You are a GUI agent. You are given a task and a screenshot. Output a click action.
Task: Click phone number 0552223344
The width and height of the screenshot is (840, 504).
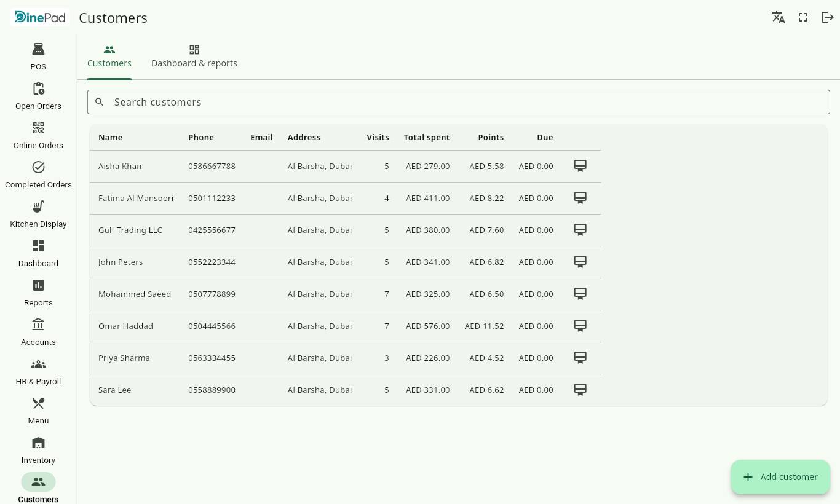[212, 262]
